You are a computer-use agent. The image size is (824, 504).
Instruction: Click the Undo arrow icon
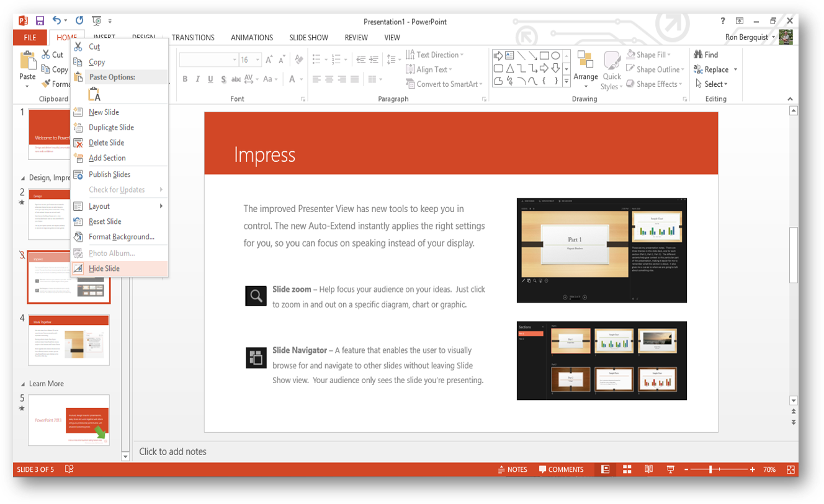click(x=57, y=21)
